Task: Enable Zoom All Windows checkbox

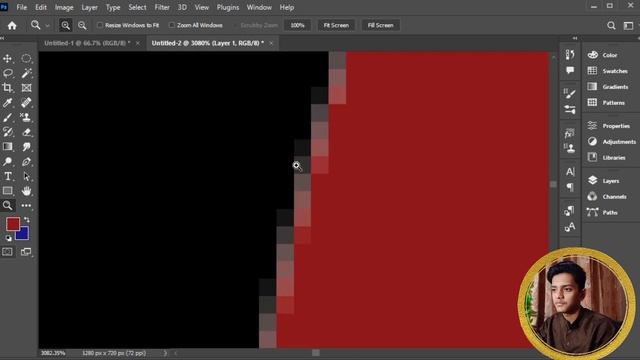Action: tap(172, 25)
